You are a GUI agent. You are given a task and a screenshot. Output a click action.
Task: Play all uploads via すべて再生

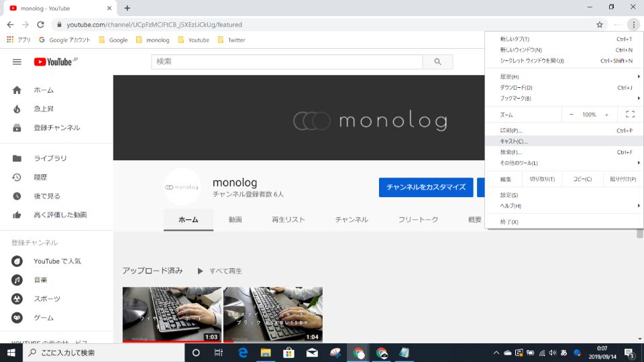pyautogui.click(x=220, y=271)
